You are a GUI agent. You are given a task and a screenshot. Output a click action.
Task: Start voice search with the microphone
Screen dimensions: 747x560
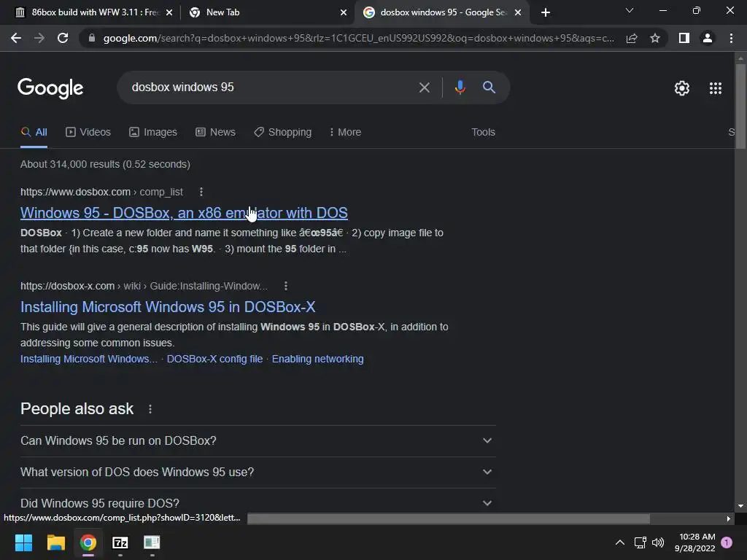click(460, 87)
